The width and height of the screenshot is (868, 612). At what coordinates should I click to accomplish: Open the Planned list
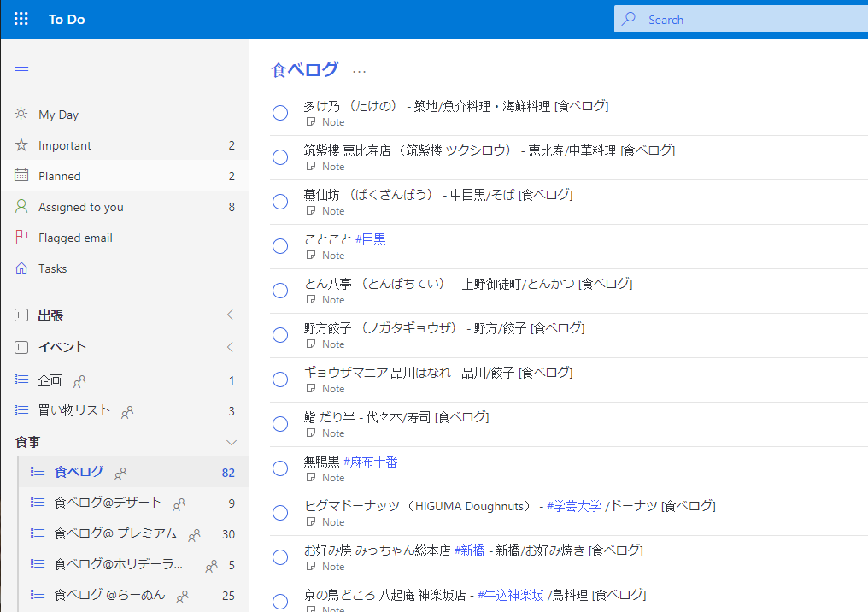tap(125, 175)
